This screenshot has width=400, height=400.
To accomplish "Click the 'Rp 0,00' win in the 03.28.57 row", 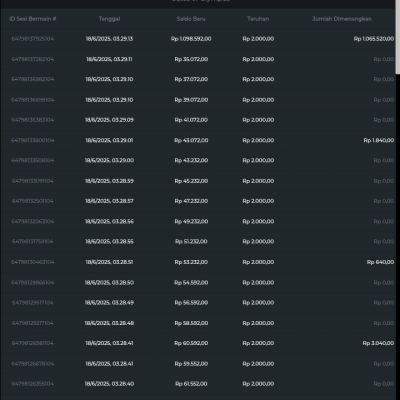I will tap(384, 201).
